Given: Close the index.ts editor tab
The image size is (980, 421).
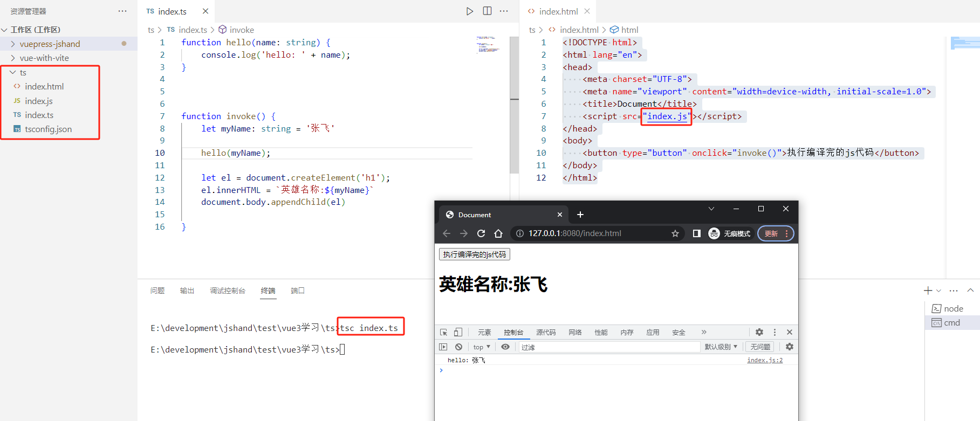Looking at the screenshot, I should click(205, 11).
